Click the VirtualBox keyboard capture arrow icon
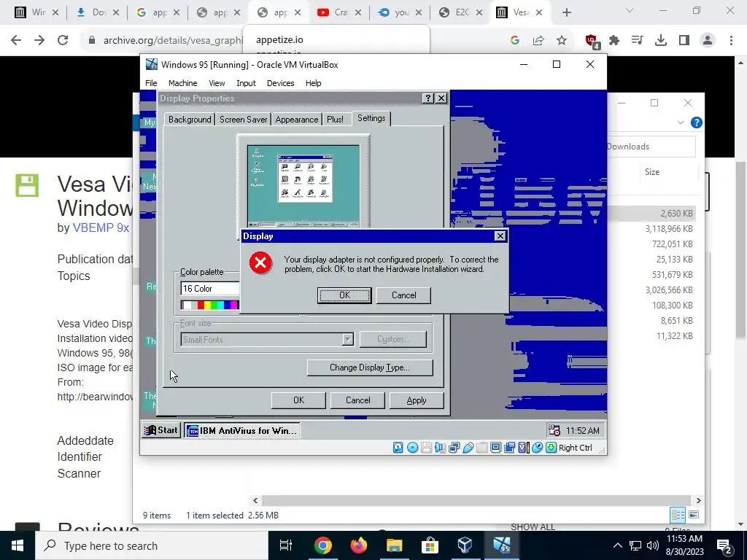 tap(551, 448)
